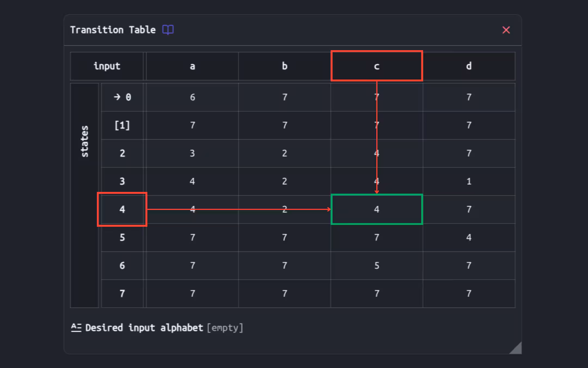Select state row header 6
This screenshot has width=588, height=368.
[122, 266]
